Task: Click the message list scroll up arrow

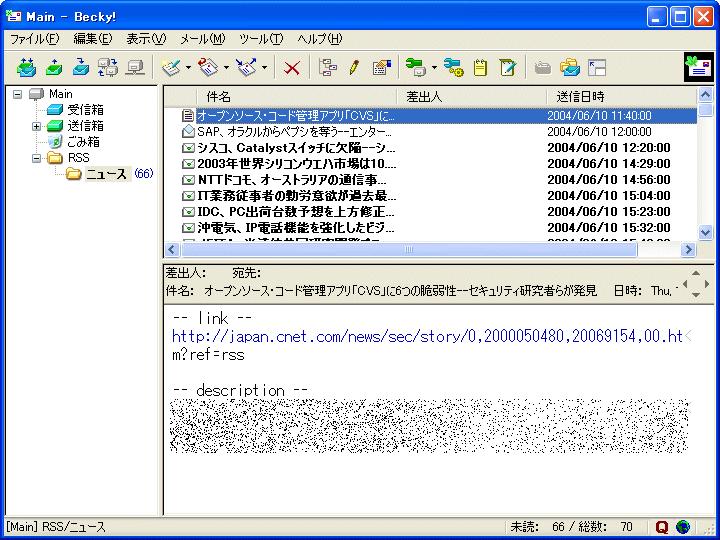Action: pos(705,95)
